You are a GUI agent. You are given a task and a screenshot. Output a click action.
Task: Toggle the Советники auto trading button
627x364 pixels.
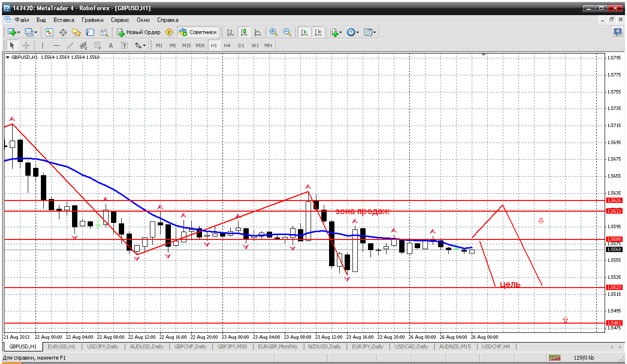pos(198,32)
